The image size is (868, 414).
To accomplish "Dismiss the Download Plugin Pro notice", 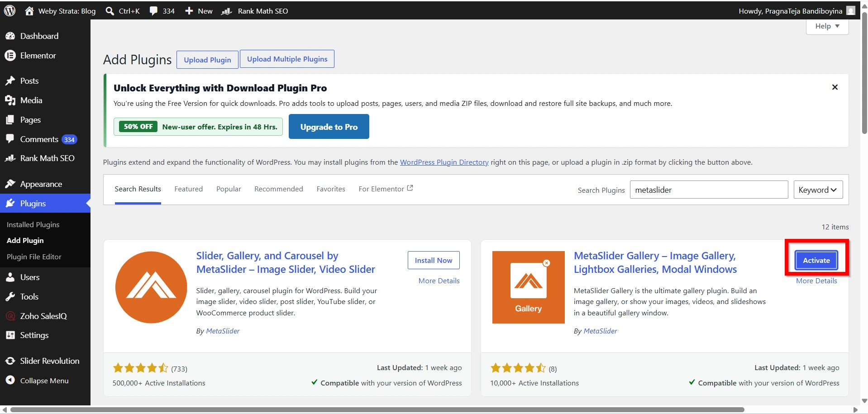I will (835, 87).
